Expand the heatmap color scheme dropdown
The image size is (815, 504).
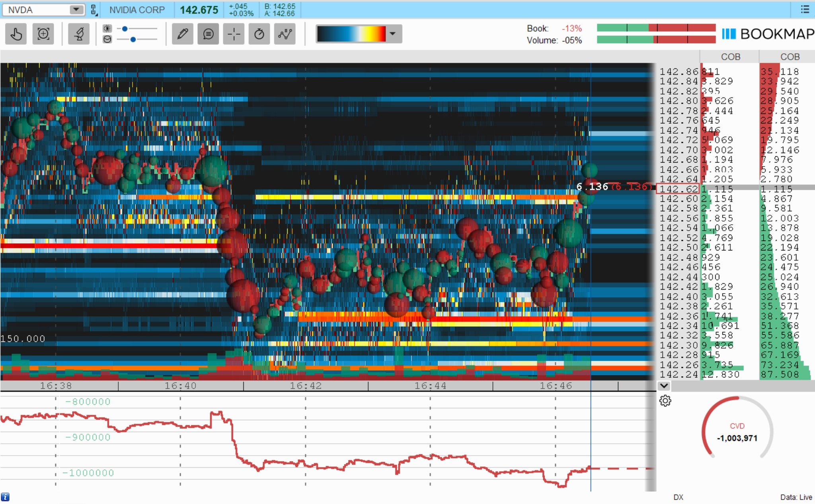[x=393, y=34]
